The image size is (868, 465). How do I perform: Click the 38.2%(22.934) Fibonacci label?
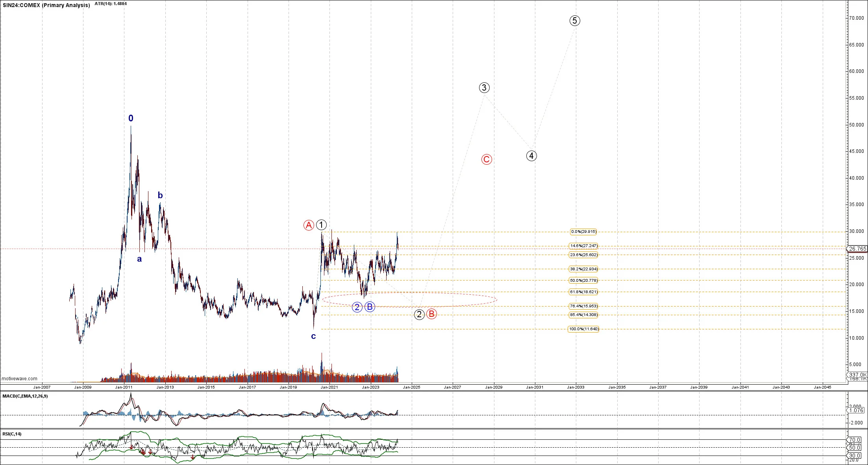[583, 269]
